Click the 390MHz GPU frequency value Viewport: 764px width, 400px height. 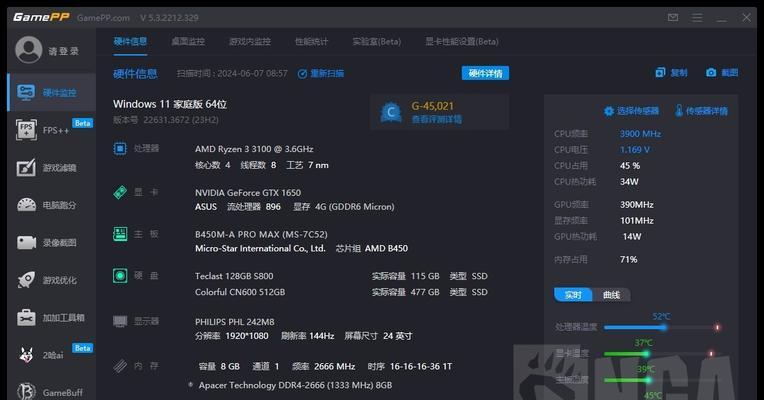(x=636, y=205)
